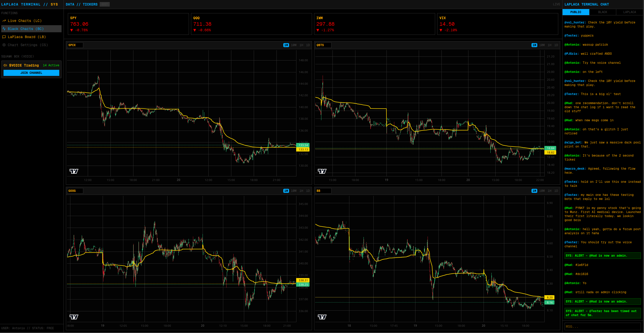Select the VIX ticker value 14.50
The image size is (644, 333).
447,24
